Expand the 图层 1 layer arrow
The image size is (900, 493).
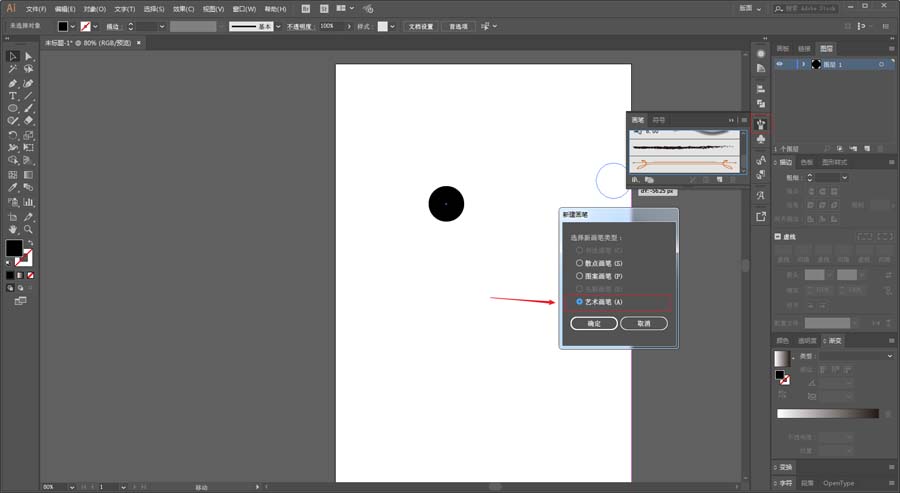coord(804,64)
